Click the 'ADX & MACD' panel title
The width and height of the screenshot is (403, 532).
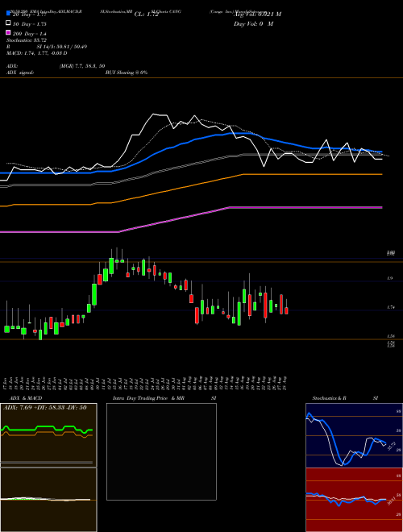tap(26, 398)
